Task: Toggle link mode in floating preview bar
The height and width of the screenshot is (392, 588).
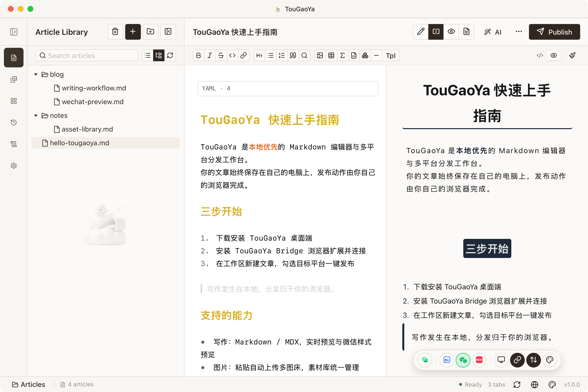Action: [517, 360]
